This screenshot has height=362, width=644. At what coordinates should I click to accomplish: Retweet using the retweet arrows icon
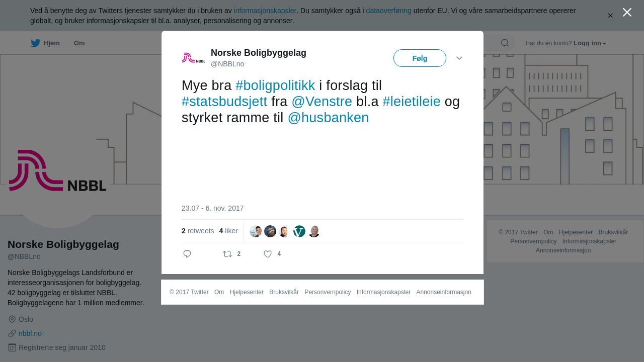(x=227, y=254)
